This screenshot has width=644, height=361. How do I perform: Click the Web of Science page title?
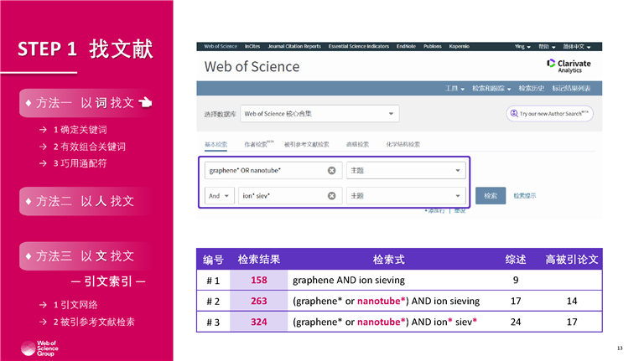(x=252, y=66)
